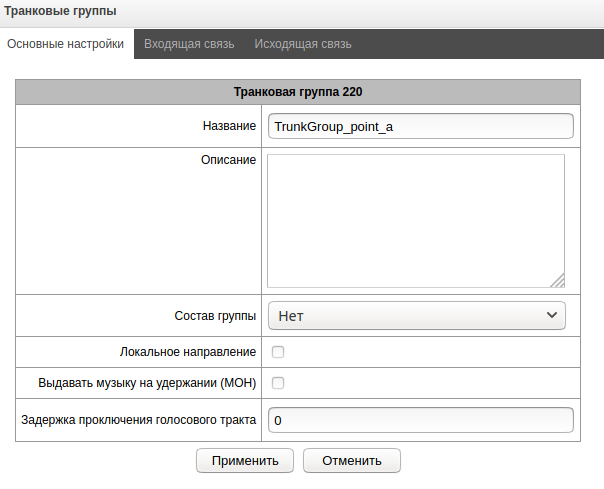Viewport: 604px width, 489px height.
Task: Click the Локальное направление label text
Action: point(187,352)
